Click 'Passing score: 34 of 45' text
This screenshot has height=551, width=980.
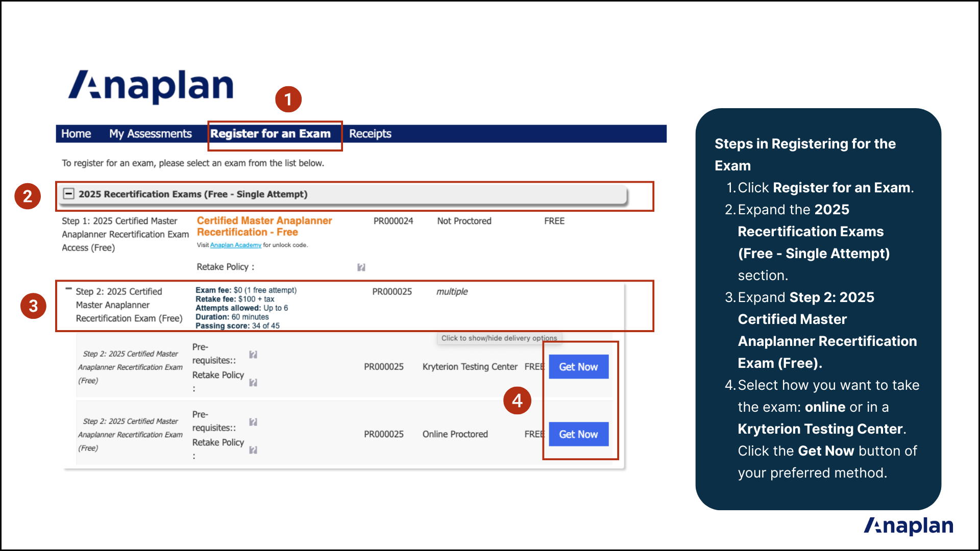(237, 326)
